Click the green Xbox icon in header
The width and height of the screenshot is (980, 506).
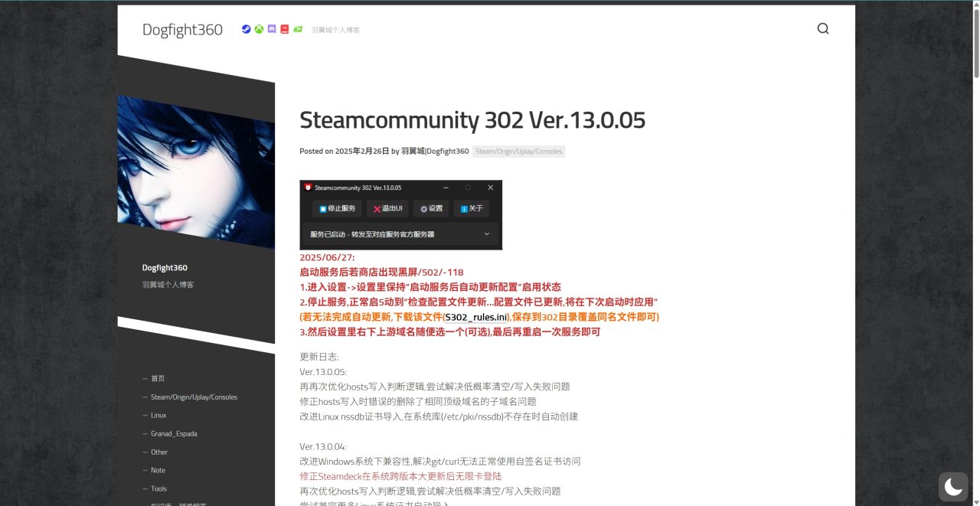click(259, 29)
